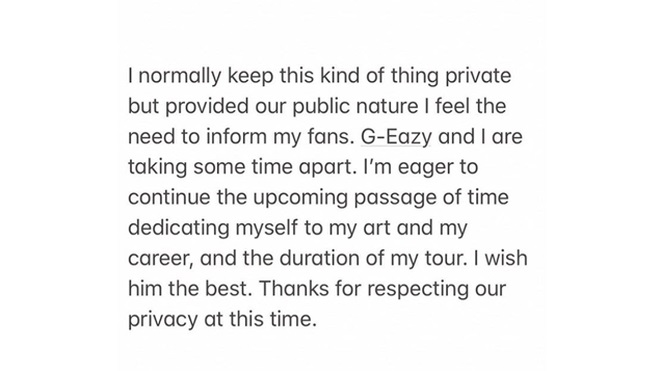Click the word "upcoming"
This screenshot has width=660, height=371.
(300, 198)
